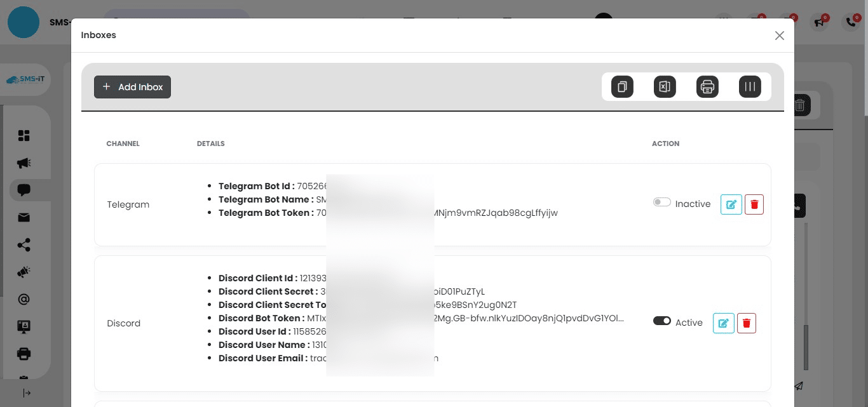This screenshot has width=868, height=407.
Task: Deactivate the Discord inbox
Action: 661,321
